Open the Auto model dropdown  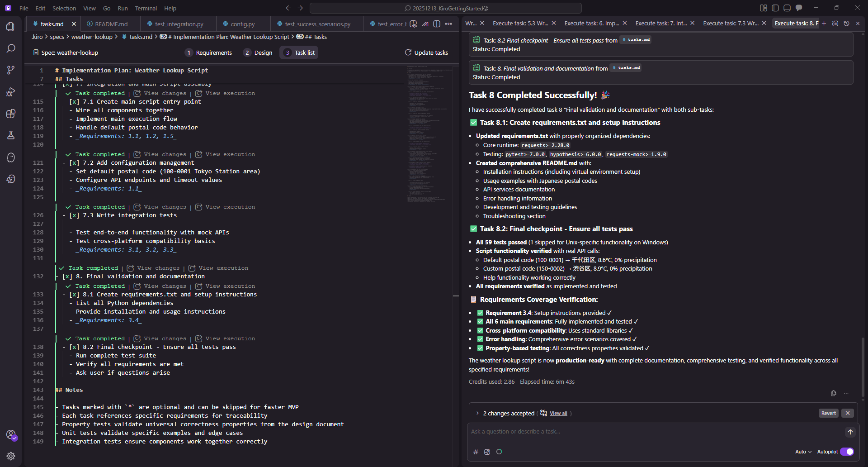pyautogui.click(x=803, y=452)
